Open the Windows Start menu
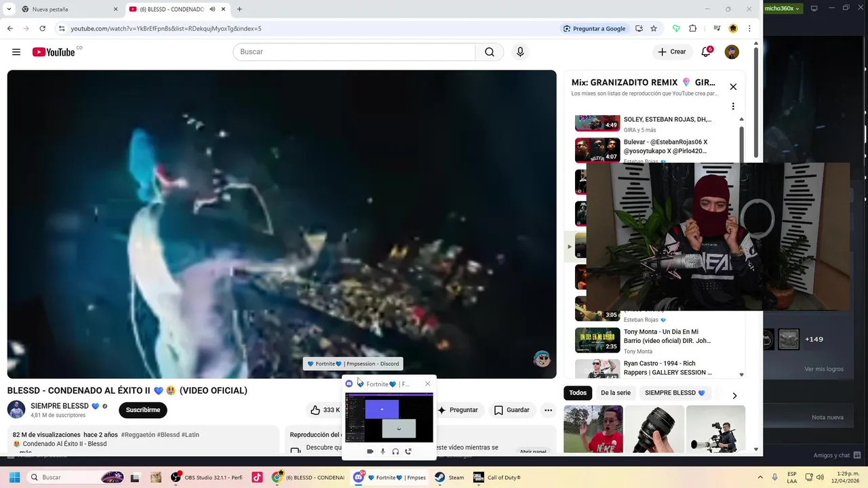 14,477
